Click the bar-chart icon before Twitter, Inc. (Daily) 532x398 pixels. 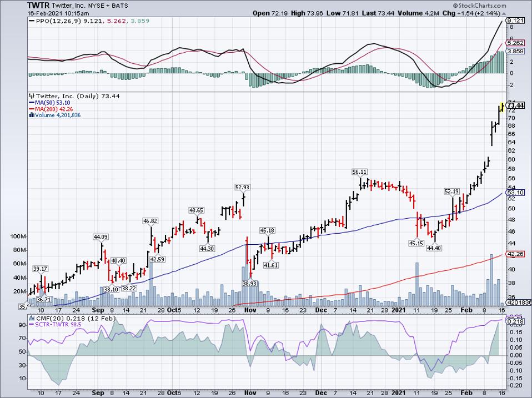[32, 96]
